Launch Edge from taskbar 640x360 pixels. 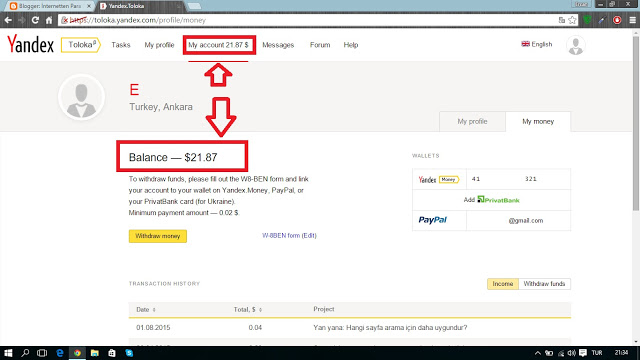point(60,353)
